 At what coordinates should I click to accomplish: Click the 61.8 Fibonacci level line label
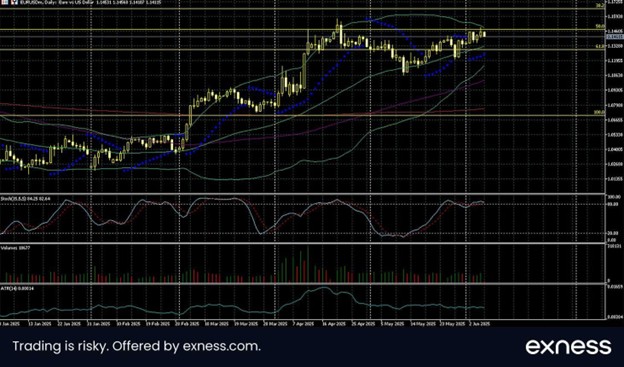pyautogui.click(x=600, y=47)
